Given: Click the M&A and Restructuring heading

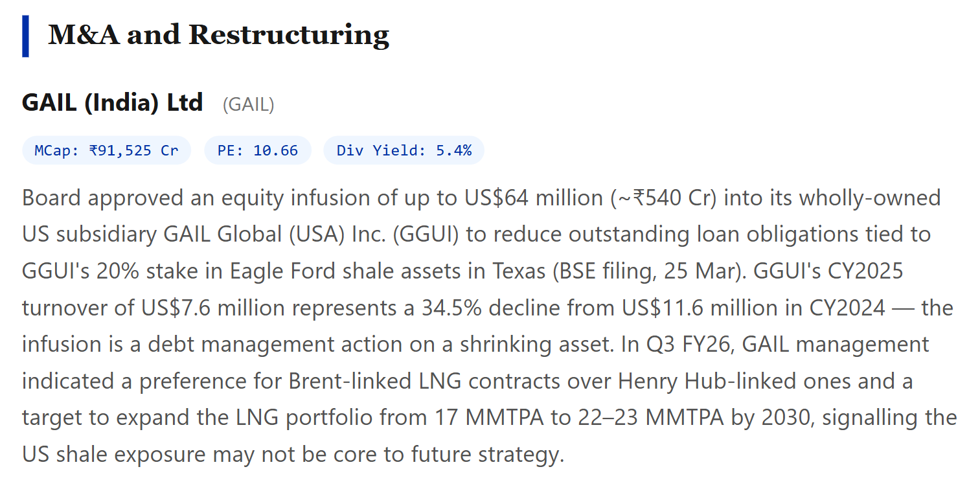Looking at the screenshot, I should [218, 35].
